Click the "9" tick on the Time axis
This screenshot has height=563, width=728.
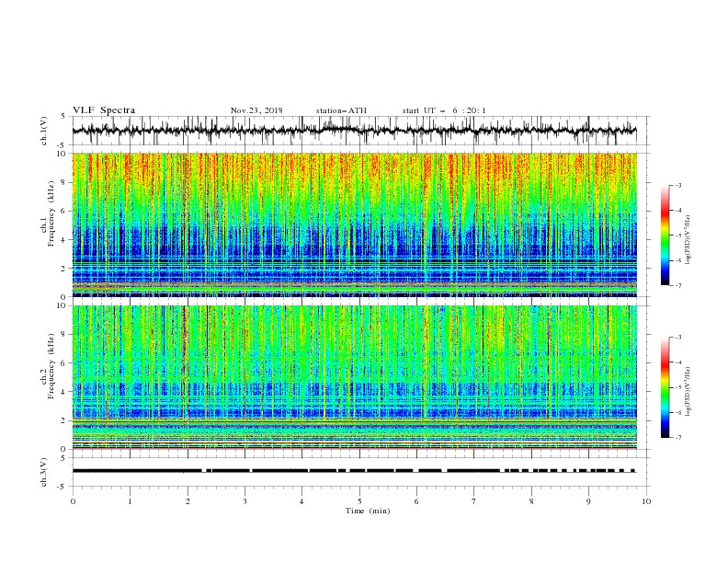point(588,501)
